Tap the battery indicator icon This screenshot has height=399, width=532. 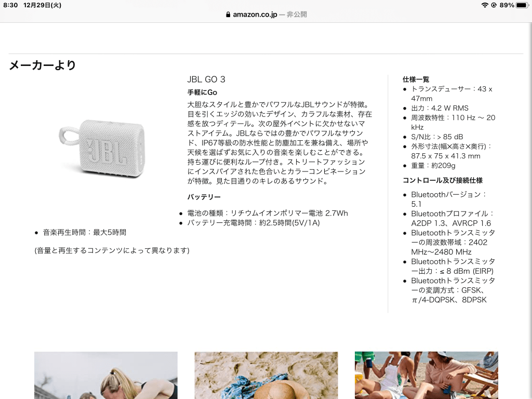coord(522,5)
